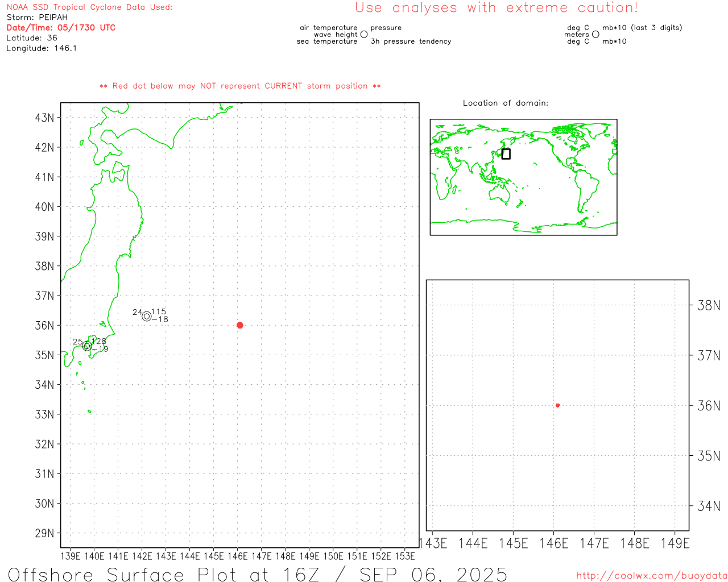Click the pressure tendency value '-18'
The width and height of the screenshot is (728, 582).
coord(160,319)
